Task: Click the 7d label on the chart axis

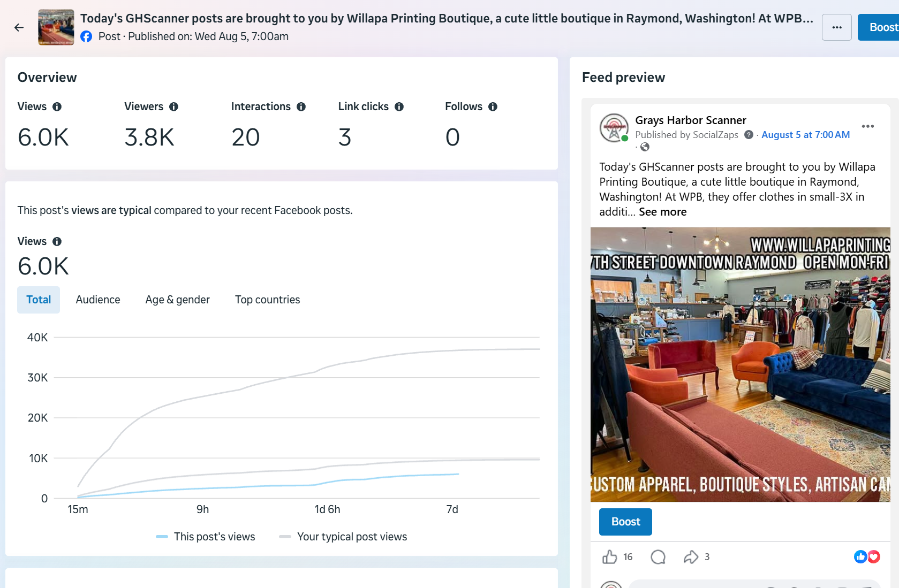Action: click(452, 509)
